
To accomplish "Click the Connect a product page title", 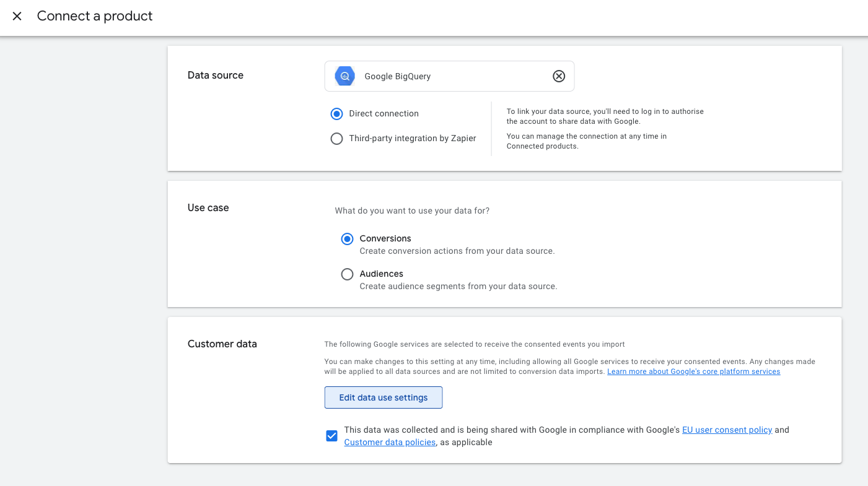I will 95,16.
